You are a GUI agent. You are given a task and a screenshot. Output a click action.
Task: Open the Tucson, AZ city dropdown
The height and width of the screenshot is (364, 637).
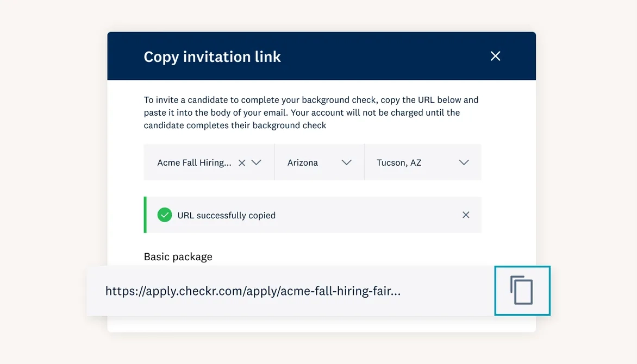(x=423, y=162)
